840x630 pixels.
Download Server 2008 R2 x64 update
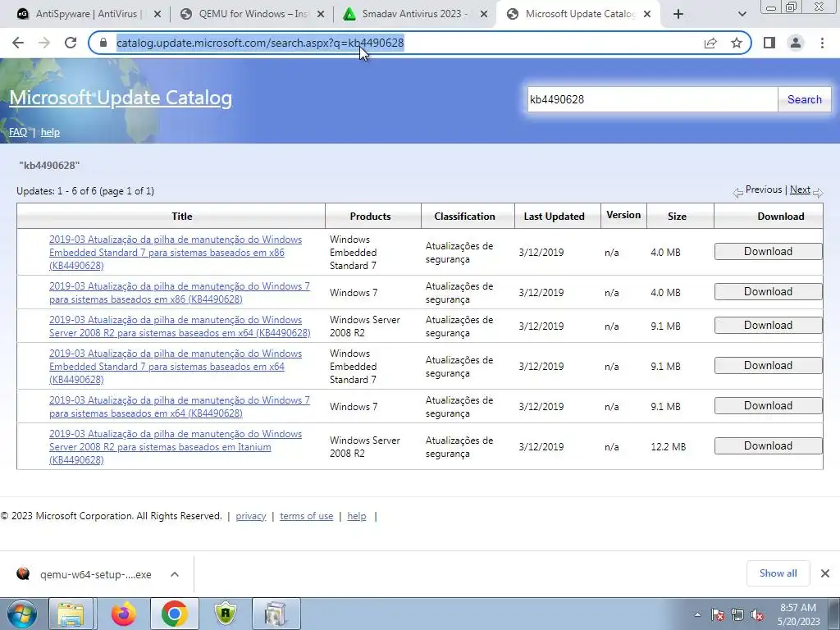coord(768,325)
